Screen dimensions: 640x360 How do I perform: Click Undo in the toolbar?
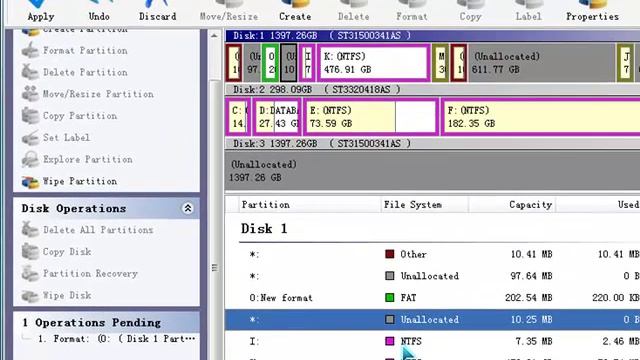tap(99, 11)
